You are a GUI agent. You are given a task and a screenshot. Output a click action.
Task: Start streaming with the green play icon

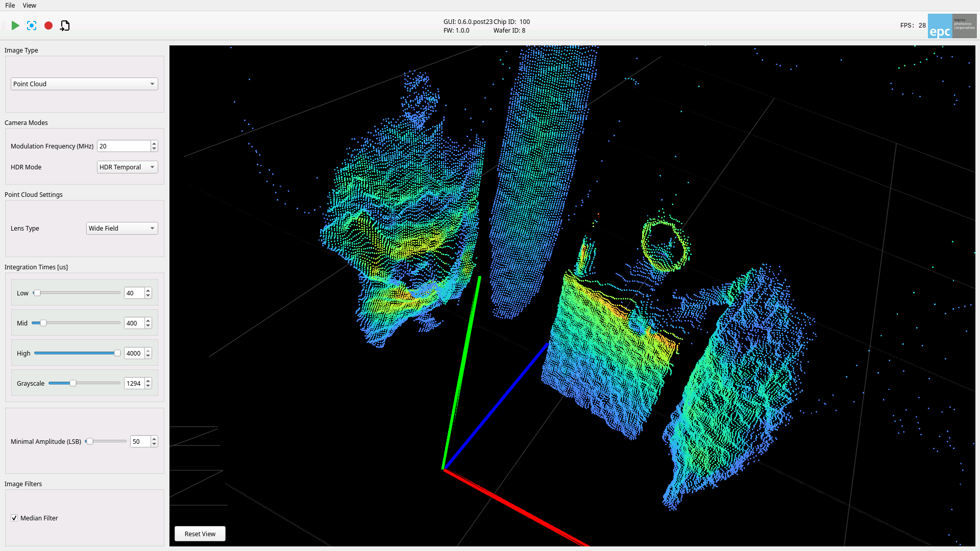(15, 26)
